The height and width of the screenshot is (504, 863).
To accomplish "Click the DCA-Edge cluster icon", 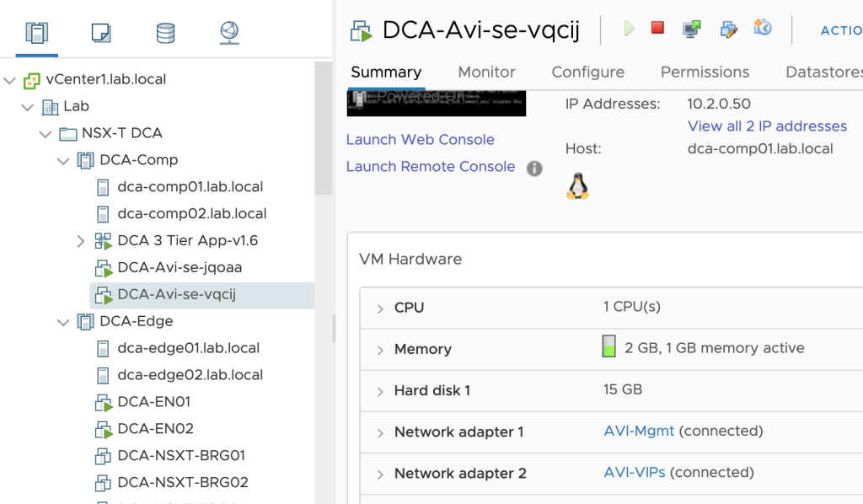I will point(85,322).
